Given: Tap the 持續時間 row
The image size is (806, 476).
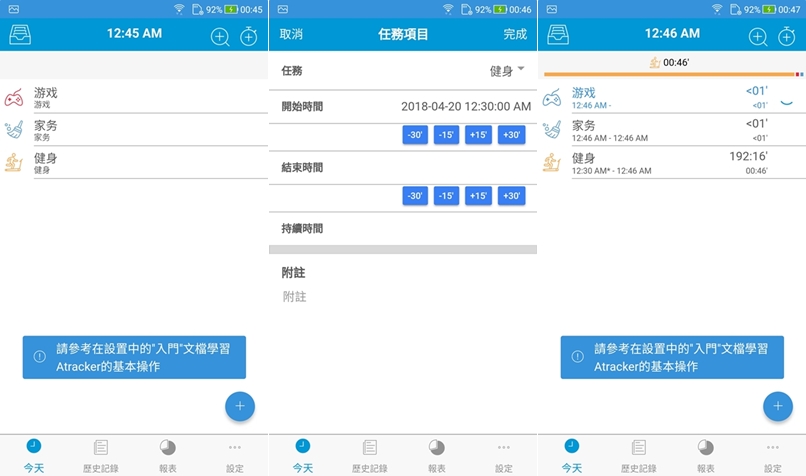Looking at the screenshot, I should point(403,228).
